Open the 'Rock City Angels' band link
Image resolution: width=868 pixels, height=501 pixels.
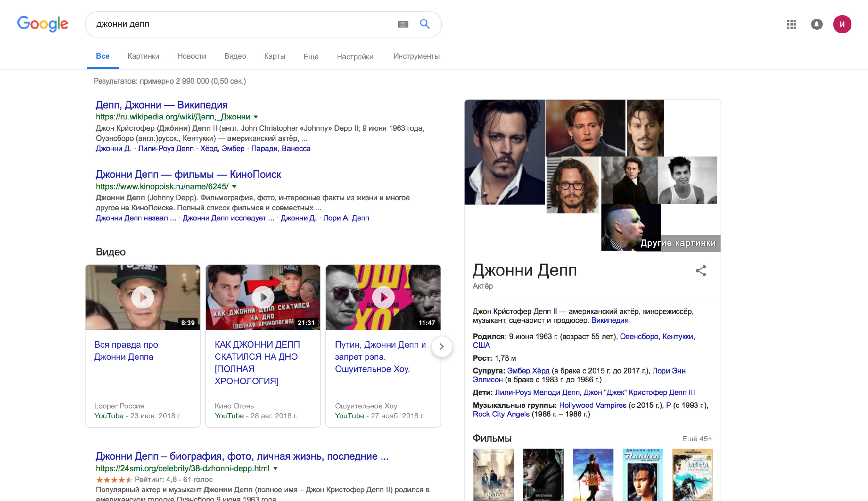[501, 414]
